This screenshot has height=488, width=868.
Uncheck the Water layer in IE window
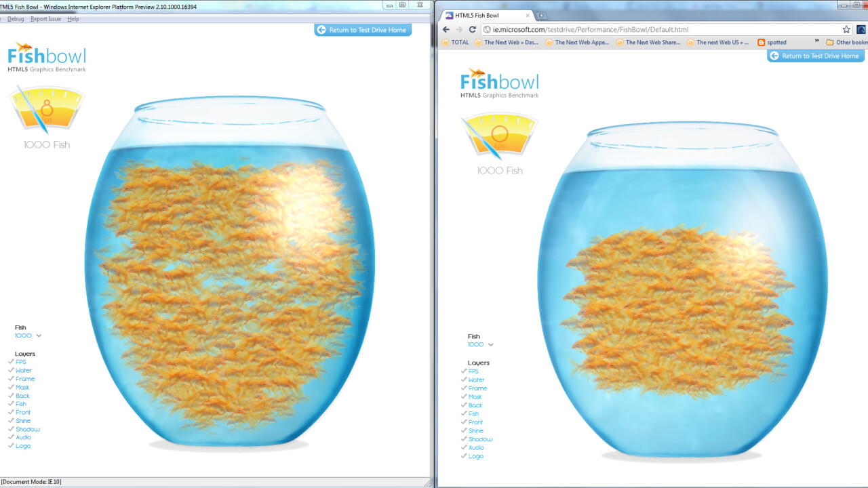coord(23,371)
